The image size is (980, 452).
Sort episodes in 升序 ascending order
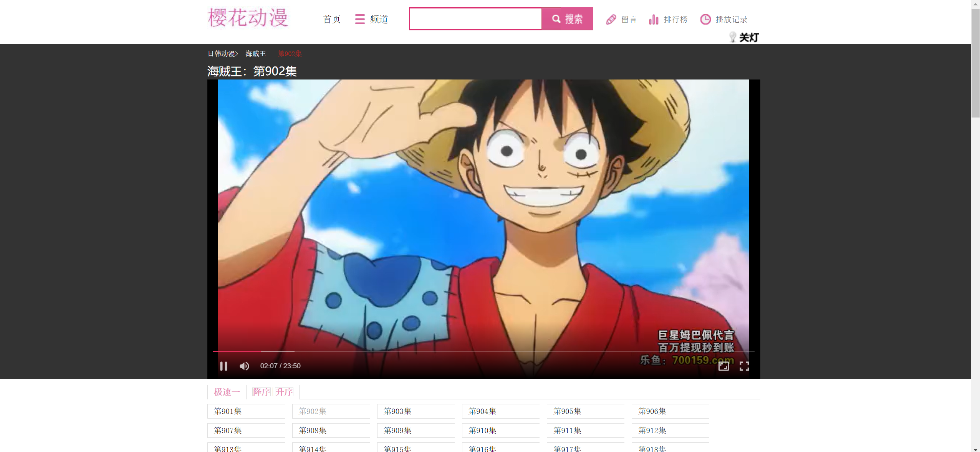284,392
